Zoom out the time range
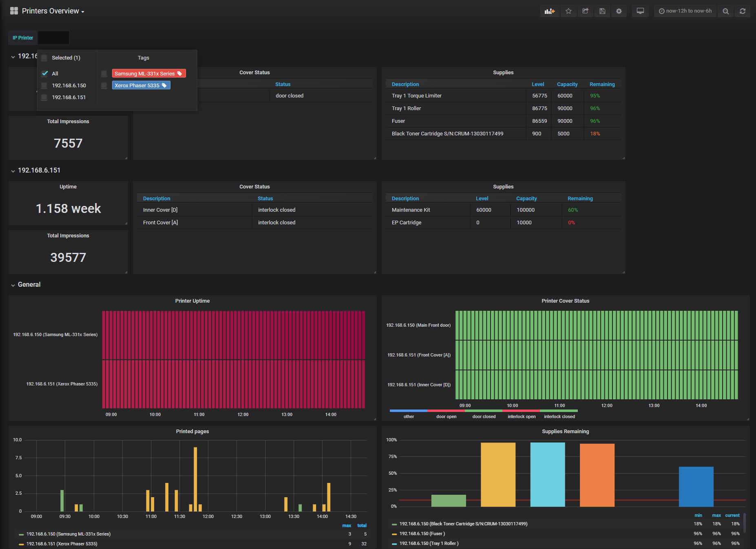This screenshot has height=549, width=756. coord(726,11)
